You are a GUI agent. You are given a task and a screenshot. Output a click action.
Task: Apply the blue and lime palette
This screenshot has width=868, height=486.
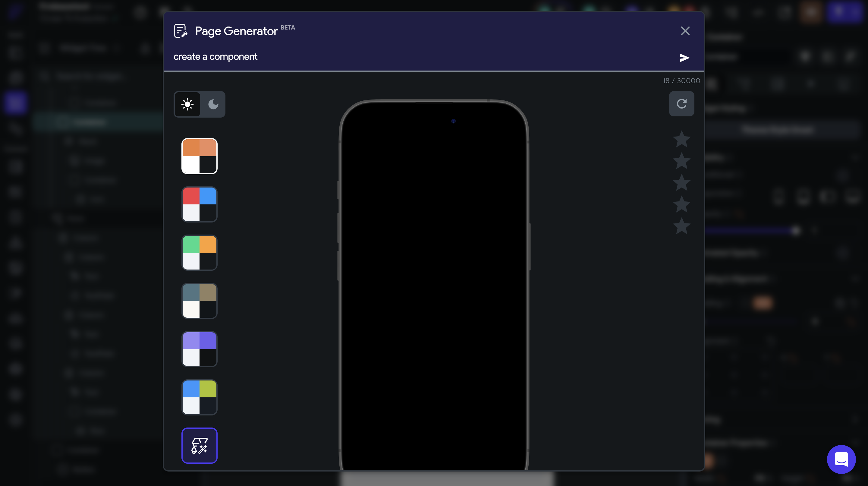click(199, 397)
